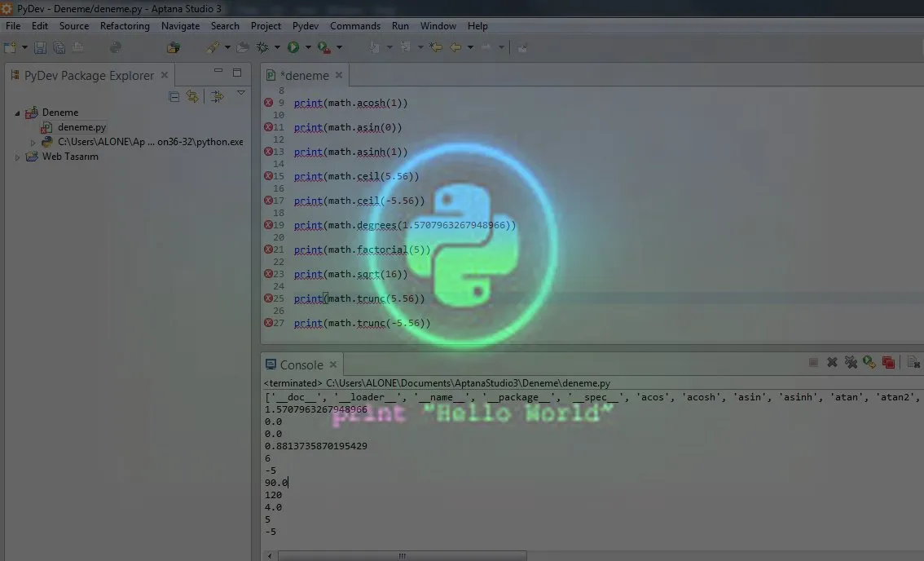Screen dimensions: 924x561
Task: Open the Refactoring menu
Action: (125, 26)
